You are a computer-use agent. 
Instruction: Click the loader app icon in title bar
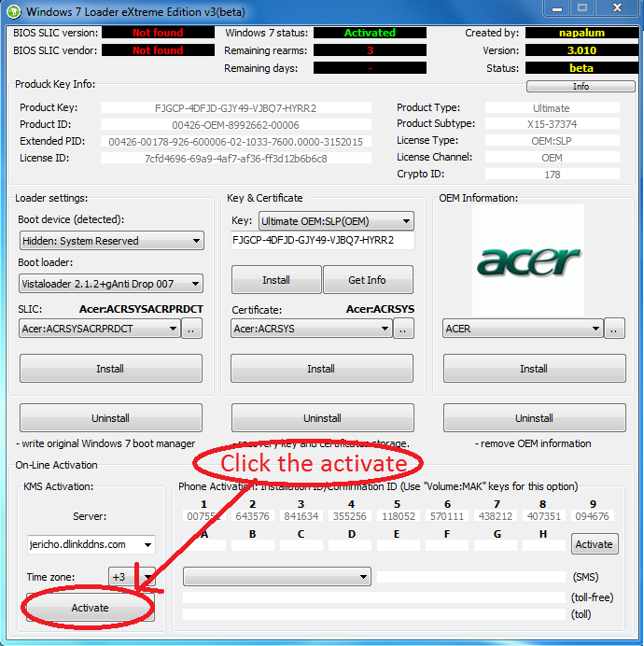(x=13, y=11)
